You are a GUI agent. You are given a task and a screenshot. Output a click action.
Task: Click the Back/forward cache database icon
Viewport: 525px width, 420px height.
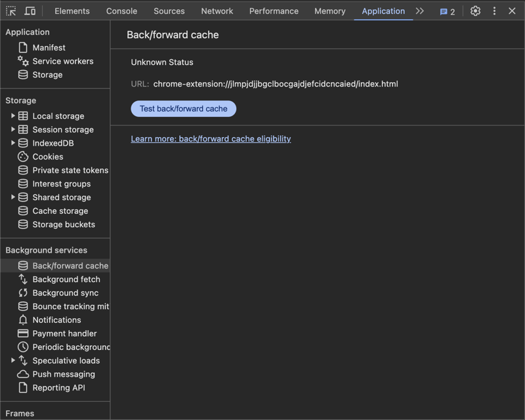[x=23, y=266]
